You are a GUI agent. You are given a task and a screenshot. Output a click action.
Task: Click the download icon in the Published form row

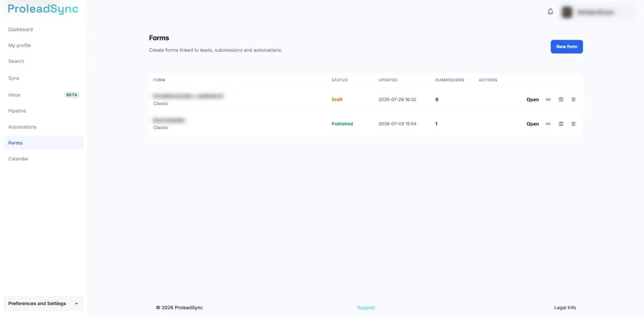click(561, 124)
